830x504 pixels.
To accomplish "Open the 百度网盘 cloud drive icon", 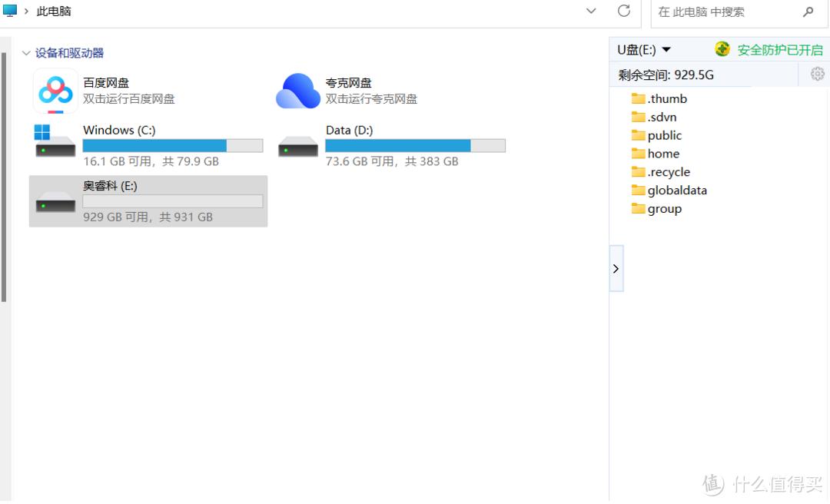I will (x=55, y=91).
